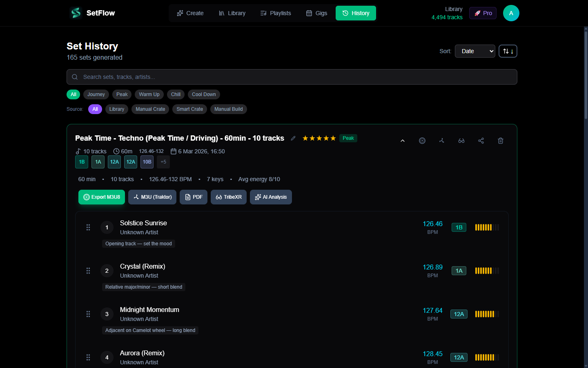Image resolution: width=588 pixels, height=368 pixels.
Task: Click the 10B key badge
Action: point(147,162)
